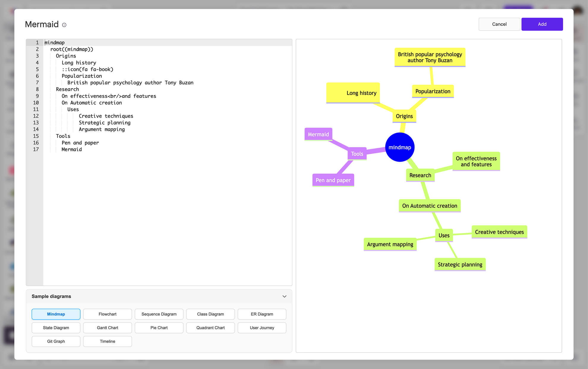The width and height of the screenshot is (588, 369).
Task: Click line number 10 in the gutter
Action: coord(36,103)
